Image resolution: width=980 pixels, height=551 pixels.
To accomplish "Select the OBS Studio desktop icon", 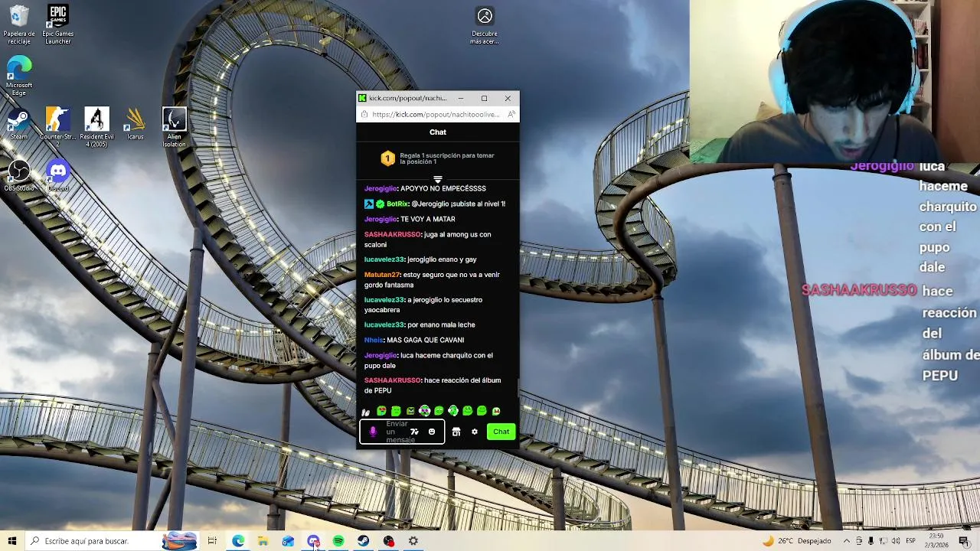I will tap(19, 176).
